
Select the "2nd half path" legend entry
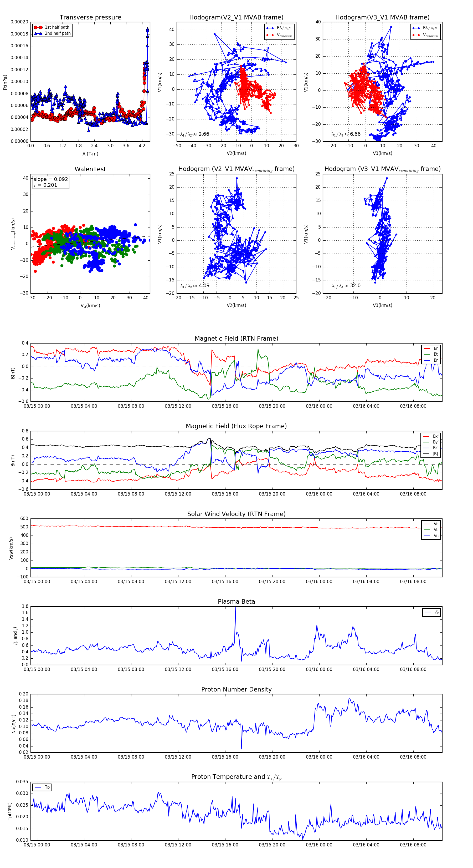(x=53, y=33)
